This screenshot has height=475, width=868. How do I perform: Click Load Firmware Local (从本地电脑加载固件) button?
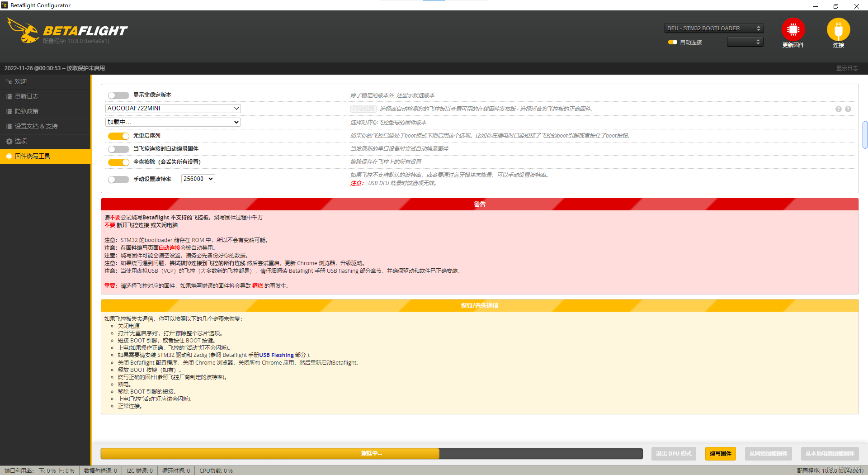point(830,454)
